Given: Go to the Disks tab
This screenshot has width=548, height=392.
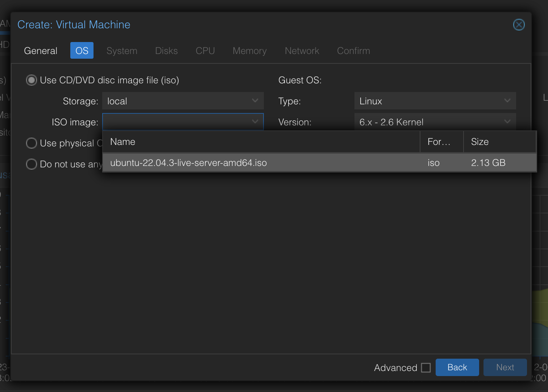Looking at the screenshot, I should click(166, 51).
